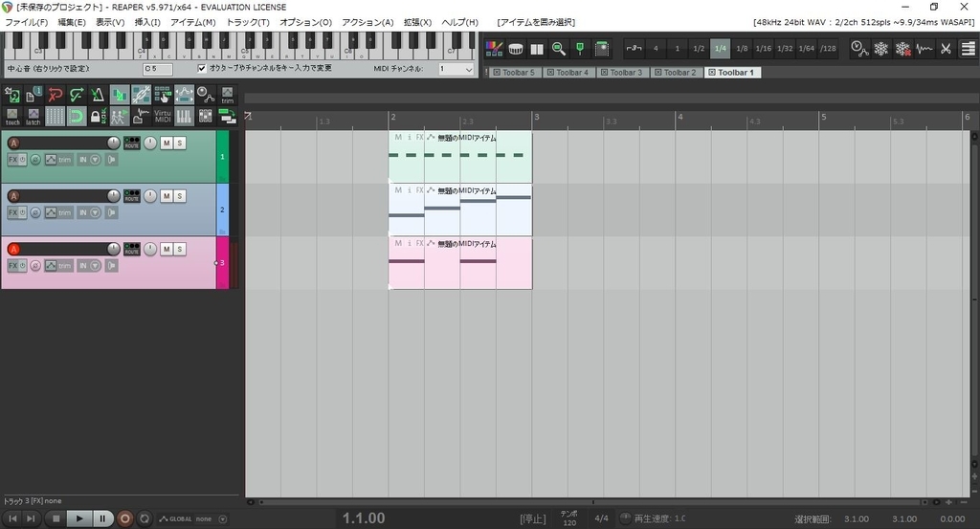Switch to the Toolbar 5 tab
The image size is (980, 529).
tap(514, 73)
